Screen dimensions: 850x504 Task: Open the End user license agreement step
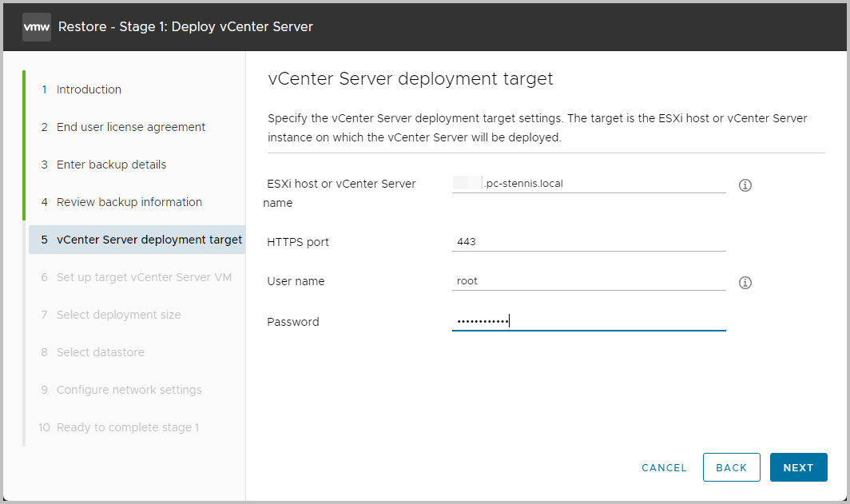(x=130, y=127)
